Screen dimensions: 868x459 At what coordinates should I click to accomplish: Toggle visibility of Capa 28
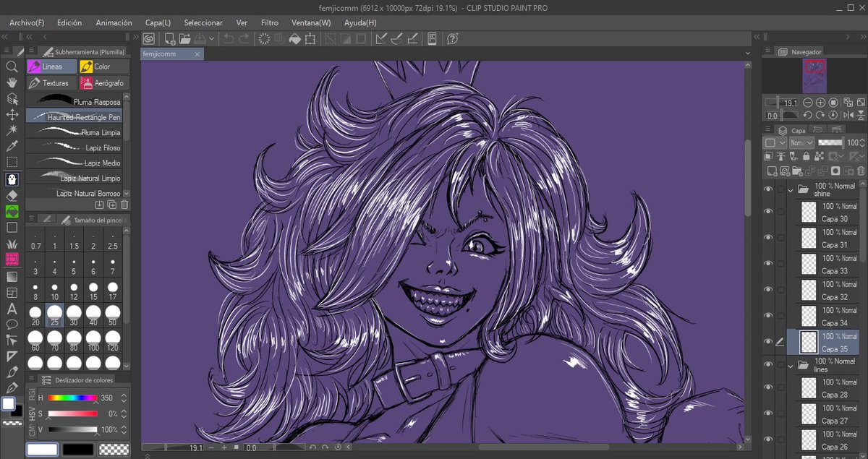tap(769, 387)
